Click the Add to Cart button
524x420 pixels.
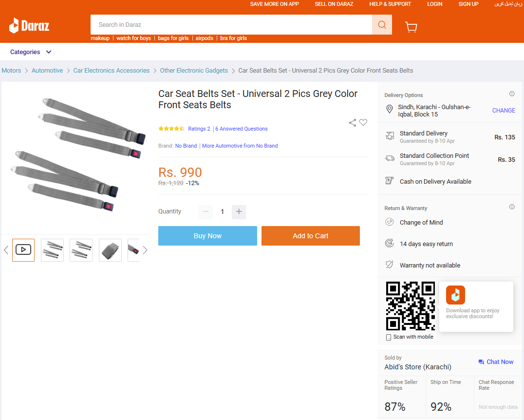[311, 236]
